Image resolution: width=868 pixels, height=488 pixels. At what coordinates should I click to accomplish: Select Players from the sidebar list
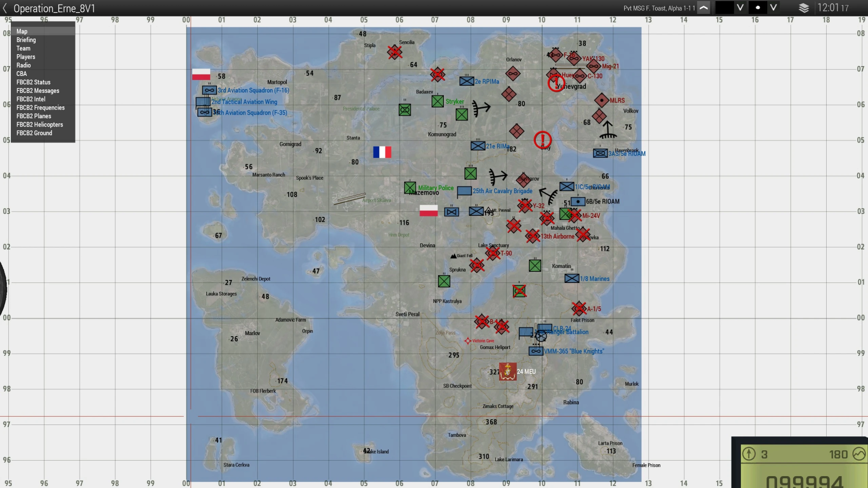tap(25, 57)
